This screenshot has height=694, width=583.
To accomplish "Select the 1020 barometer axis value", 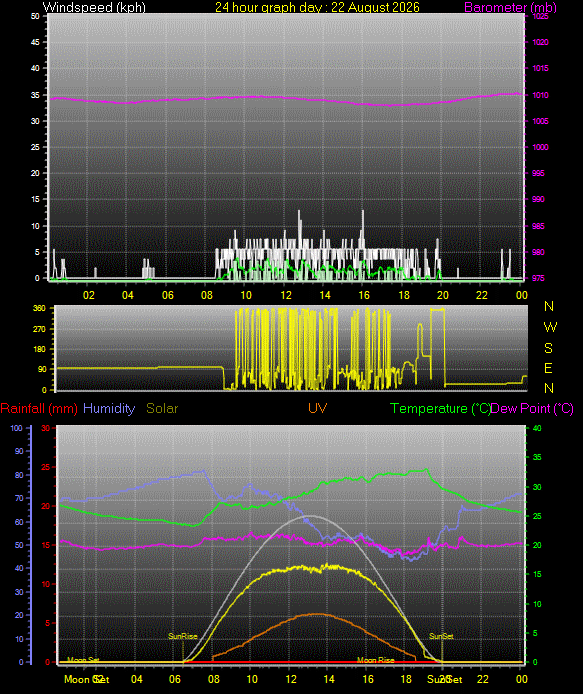I will 540,42.
